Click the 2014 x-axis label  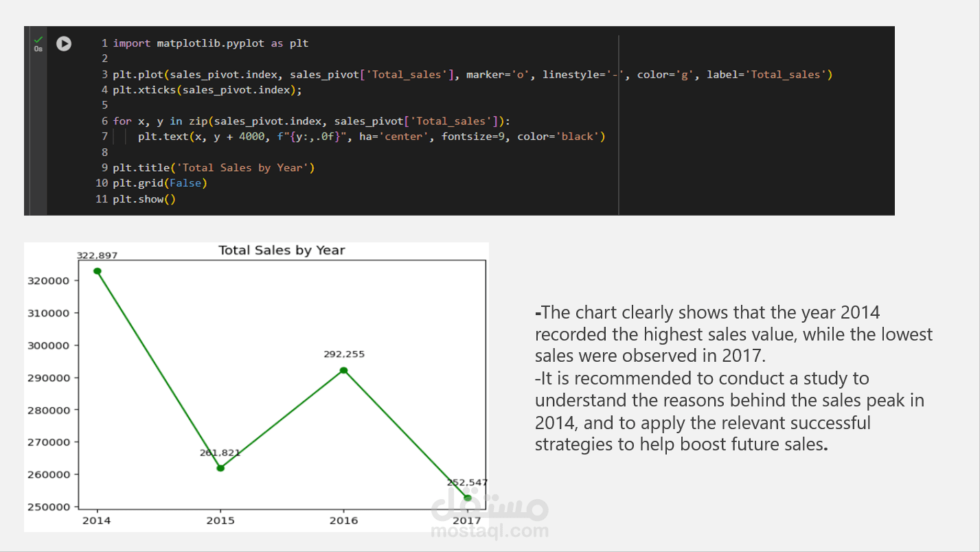tap(97, 520)
